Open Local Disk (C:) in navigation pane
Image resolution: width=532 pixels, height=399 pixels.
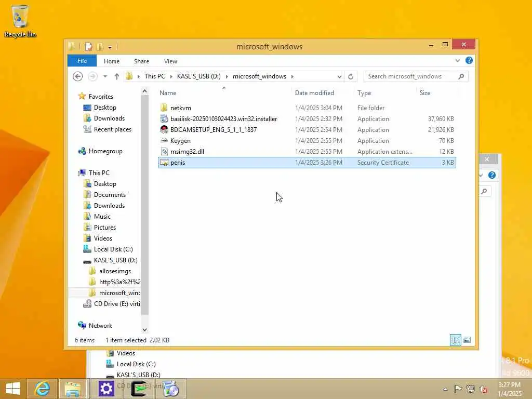(x=113, y=249)
